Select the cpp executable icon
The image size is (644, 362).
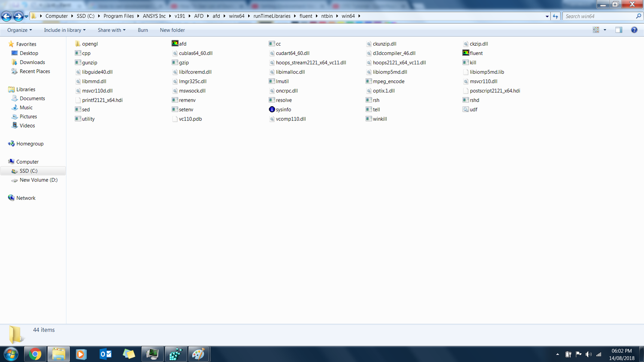pyautogui.click(x=78, y=53)
